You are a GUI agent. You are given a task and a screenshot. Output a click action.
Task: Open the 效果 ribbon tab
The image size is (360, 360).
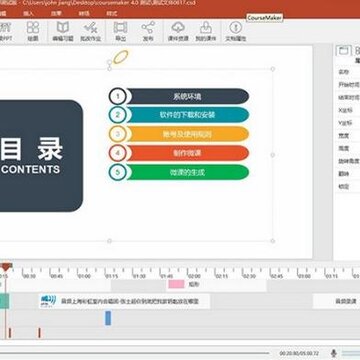pyautogui.click(x=56, y=14)
